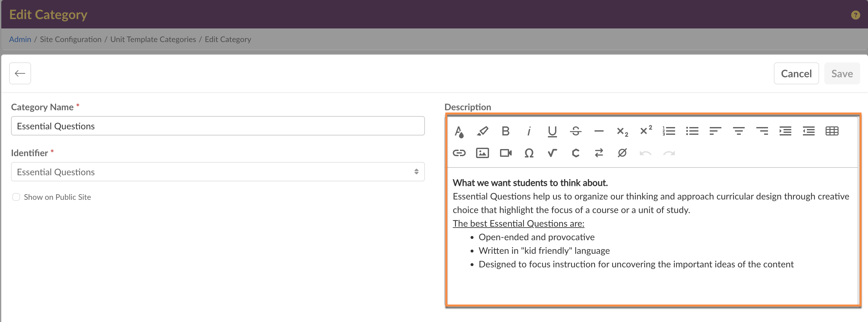Go to Admin breadcrumb link

pyautogui.click(x=20, y=39)
